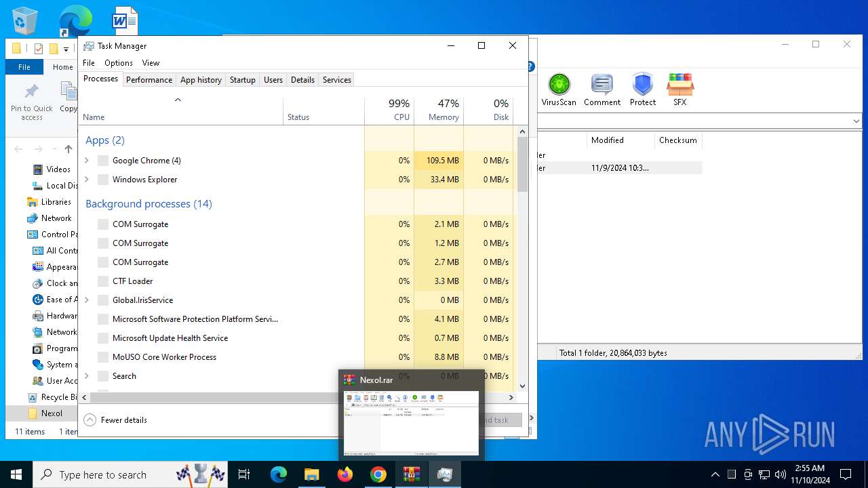This screenshot has height=488, width=868.
Task: Open the notification center icon
Action: (846, 474)
